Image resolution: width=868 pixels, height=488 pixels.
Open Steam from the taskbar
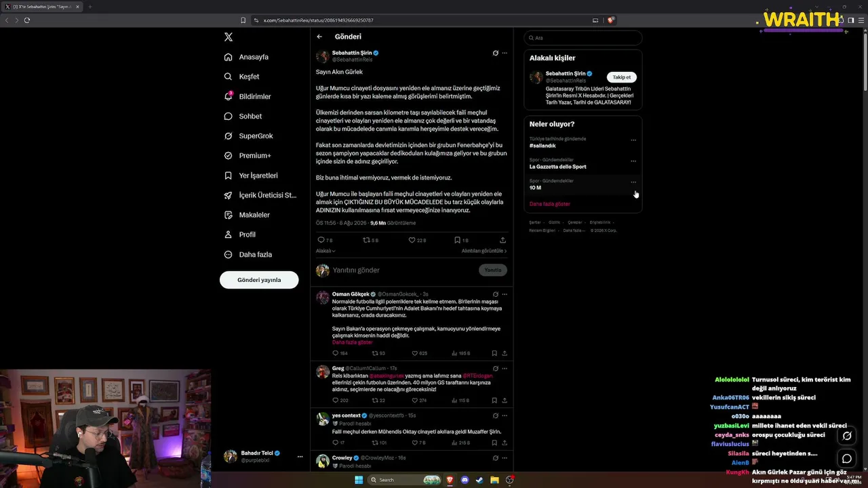479,480
